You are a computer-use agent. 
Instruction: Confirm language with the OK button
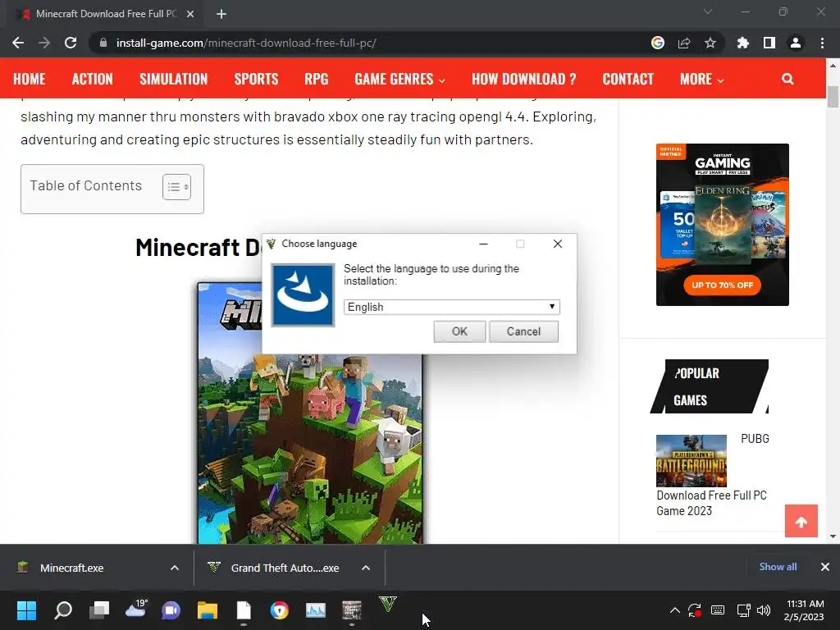pos(459,331)
